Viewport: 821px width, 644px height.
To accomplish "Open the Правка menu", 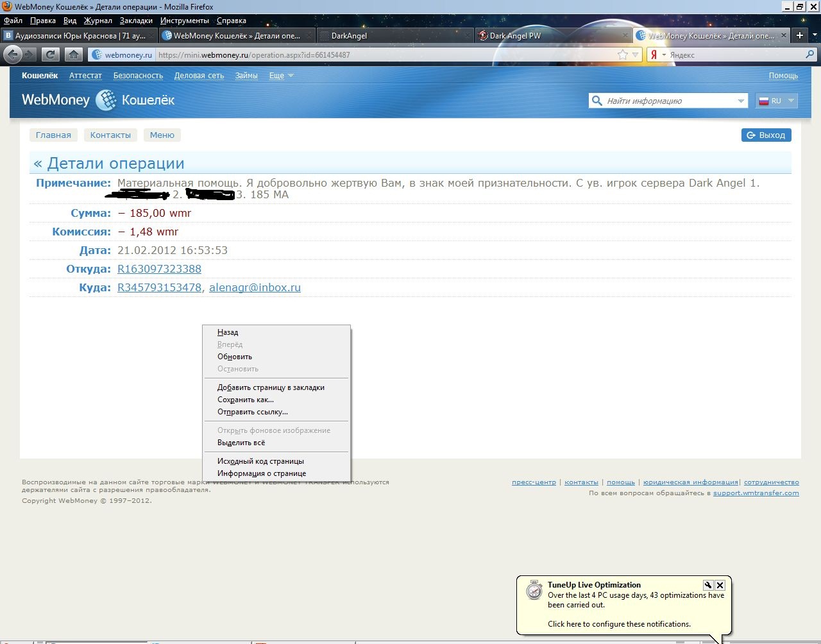I will pos(42,21).
